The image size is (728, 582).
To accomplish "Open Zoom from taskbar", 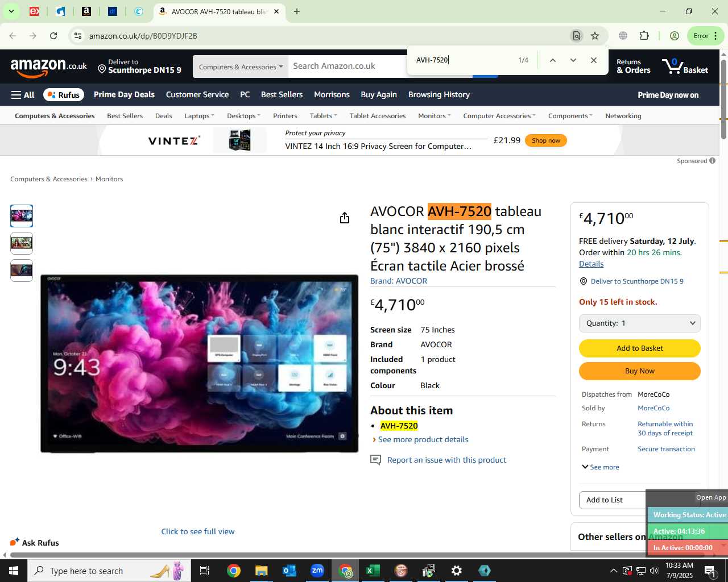I will 317,571.
